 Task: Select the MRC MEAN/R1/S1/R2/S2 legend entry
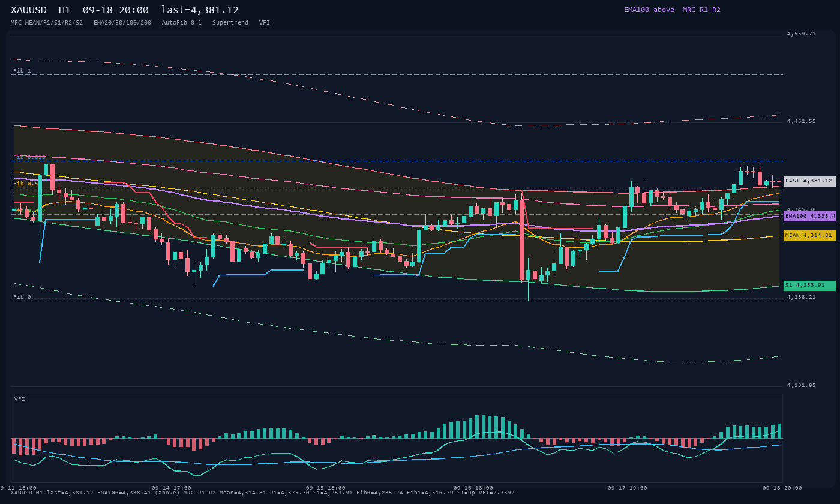[47, 23]
